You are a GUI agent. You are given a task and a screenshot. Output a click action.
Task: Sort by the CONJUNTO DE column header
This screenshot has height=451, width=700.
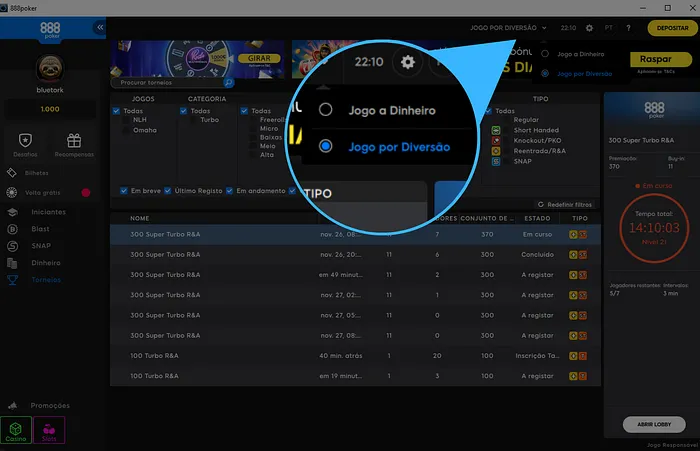[487, 218]
